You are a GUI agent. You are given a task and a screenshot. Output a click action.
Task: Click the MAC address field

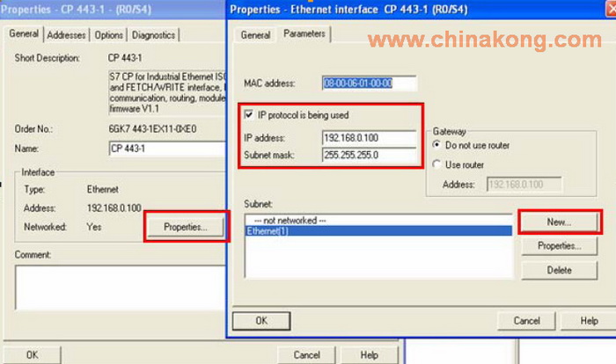point(370,84)
